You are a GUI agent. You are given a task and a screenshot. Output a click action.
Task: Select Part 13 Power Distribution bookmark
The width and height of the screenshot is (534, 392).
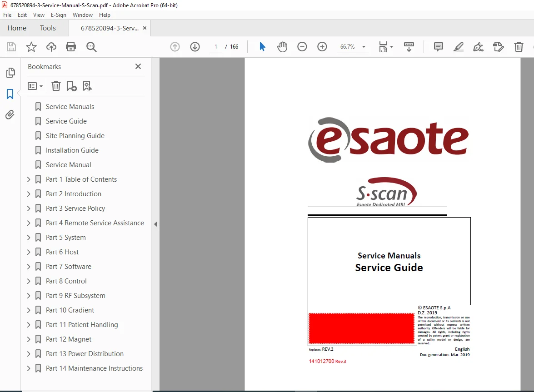click(85, 354)
